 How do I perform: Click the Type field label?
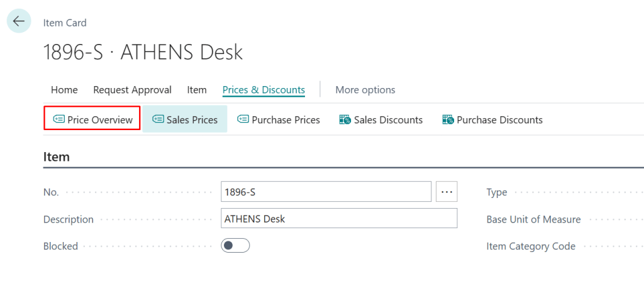(497, 192)
